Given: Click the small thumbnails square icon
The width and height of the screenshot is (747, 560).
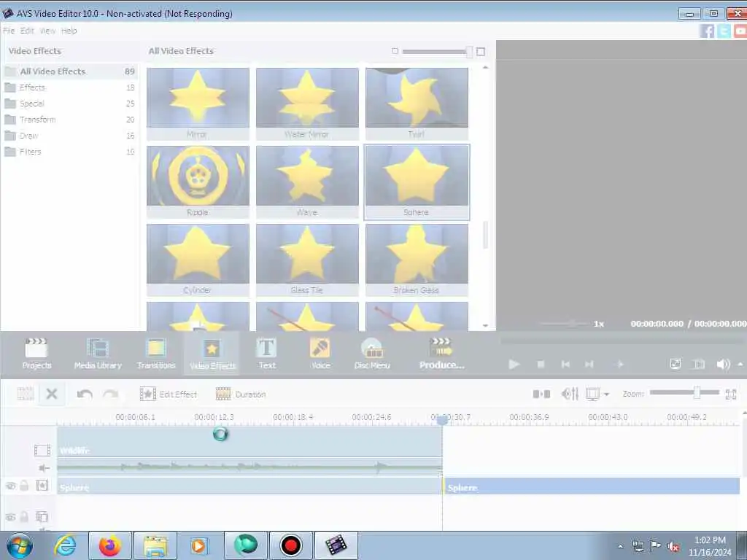Looking at the screenshot, I should pyautogui.click(x=395, y=51).
